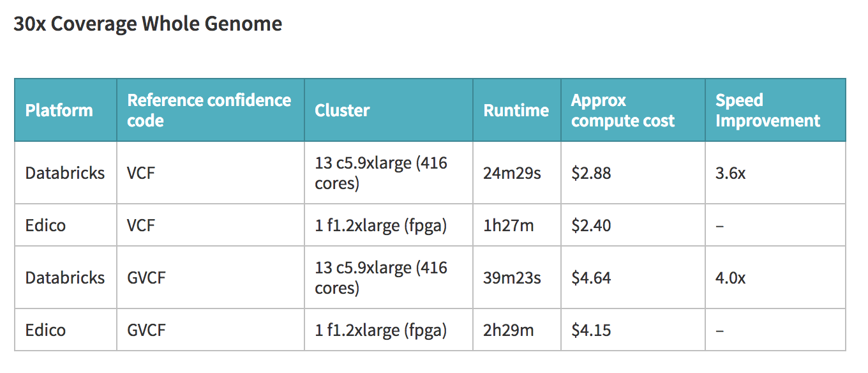Select the 4.0x speed improvement value

point(731,278)
